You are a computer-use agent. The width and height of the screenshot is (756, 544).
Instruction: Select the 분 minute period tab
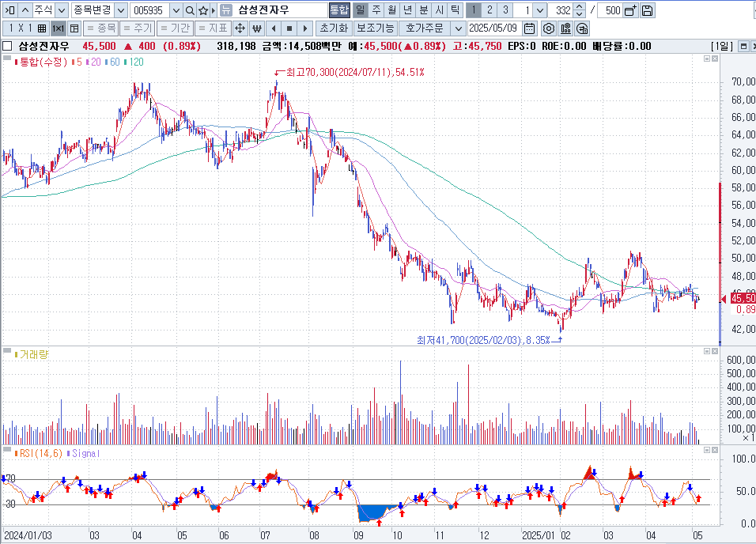pyautogui.click(x=423, y=10)
